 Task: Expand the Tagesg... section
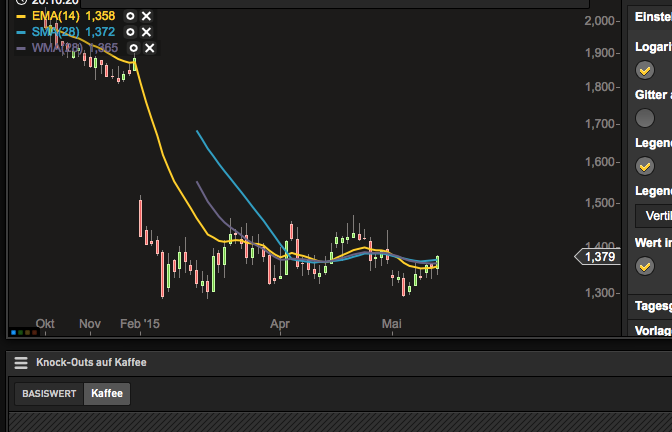653,305
